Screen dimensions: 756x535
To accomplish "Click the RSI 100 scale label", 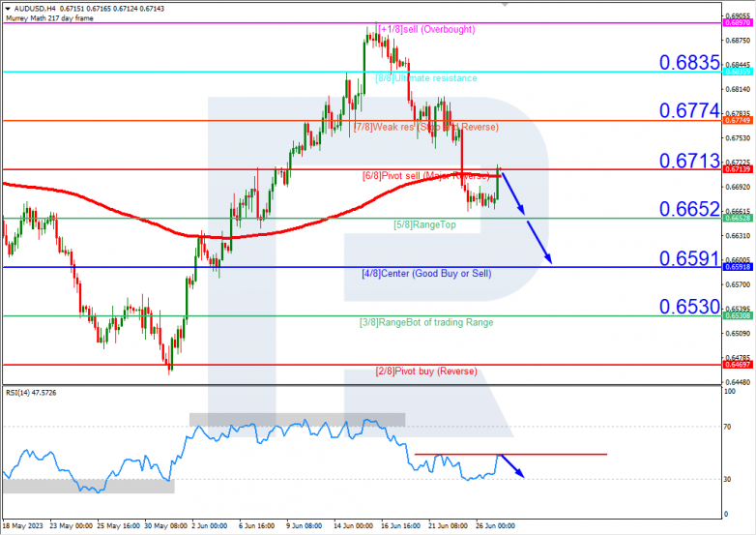I will click(730, 391).
